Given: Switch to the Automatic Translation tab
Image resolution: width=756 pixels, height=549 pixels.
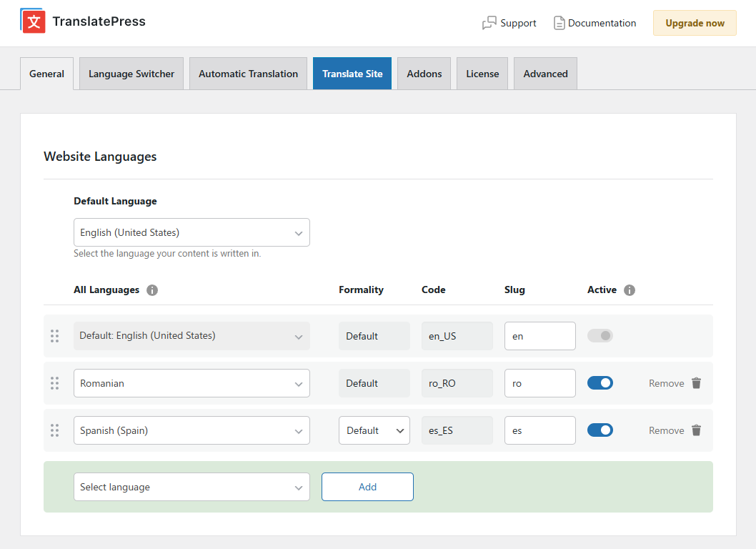Looking at the screenshot, I should pos(248,74).
